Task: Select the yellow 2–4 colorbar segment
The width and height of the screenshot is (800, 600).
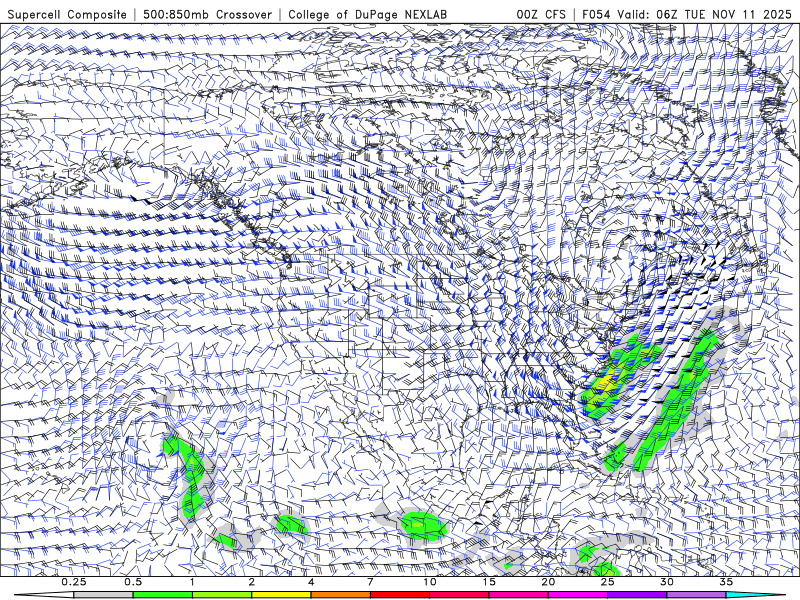Action: coord(281,595)
